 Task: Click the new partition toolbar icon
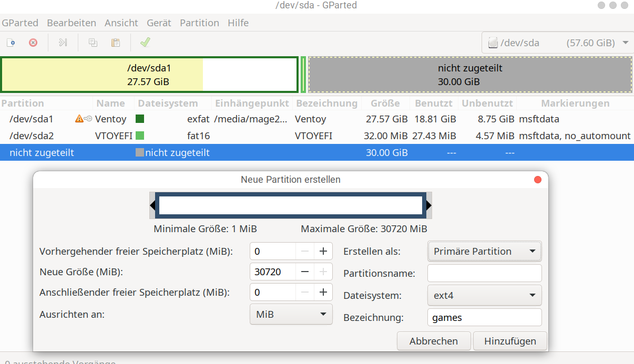pos(11,43)
